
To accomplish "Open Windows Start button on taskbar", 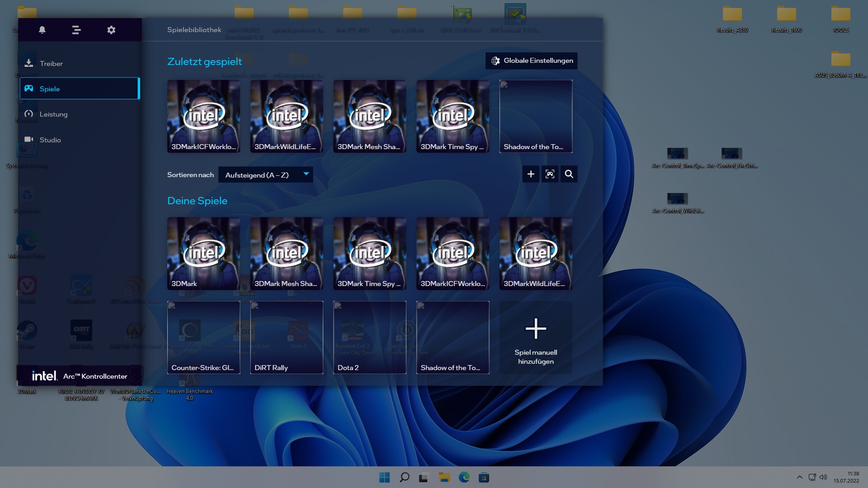I will [x=384, y=478].
